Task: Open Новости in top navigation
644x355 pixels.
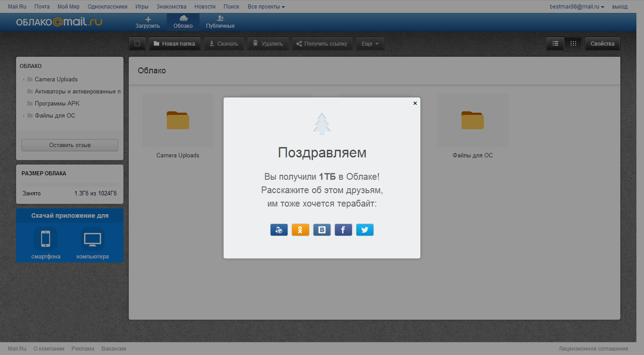Action: click(205, 7)
